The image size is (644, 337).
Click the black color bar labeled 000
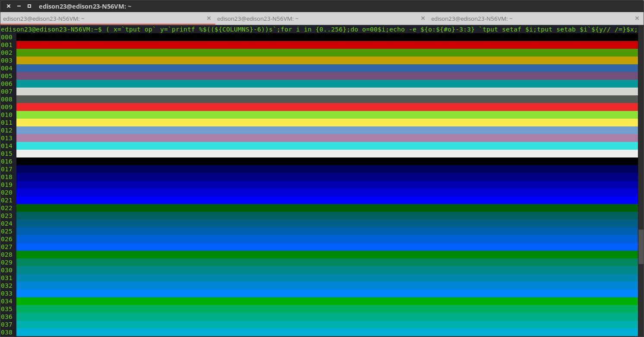point(327,37)
